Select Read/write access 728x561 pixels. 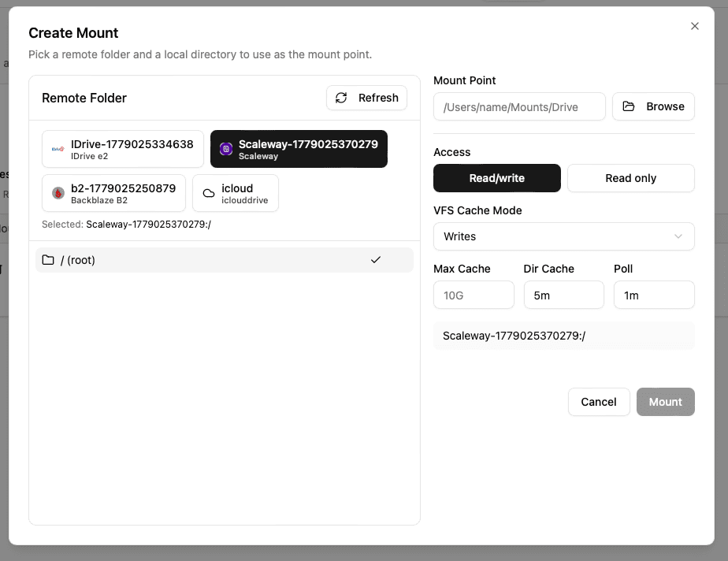click(x=497, y=178)
